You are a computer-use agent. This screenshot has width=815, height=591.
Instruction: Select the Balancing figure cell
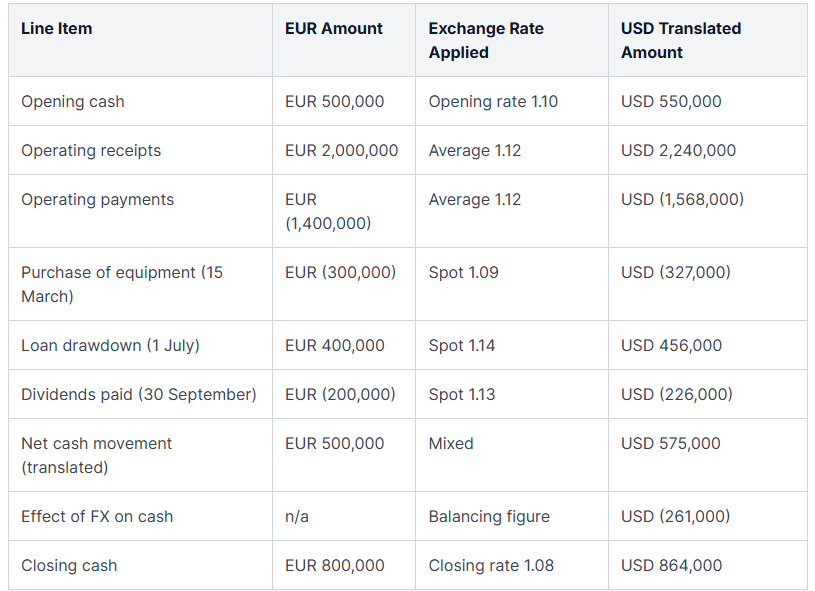[x=489, y=517]
